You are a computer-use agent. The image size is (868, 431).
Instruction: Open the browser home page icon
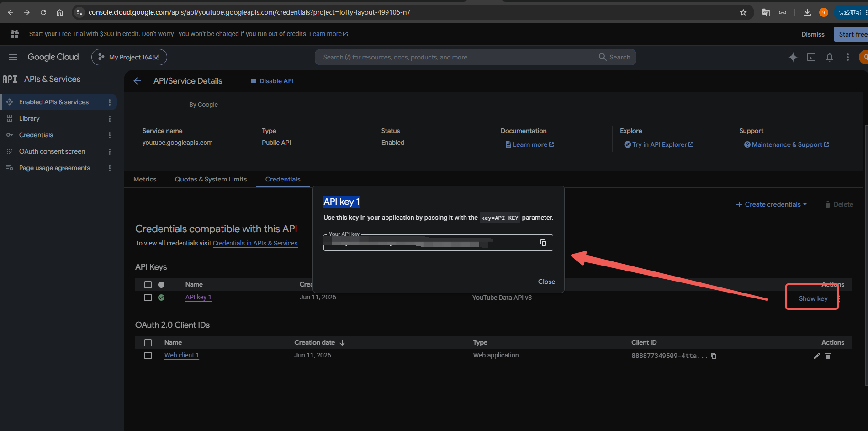pos(60,12)
